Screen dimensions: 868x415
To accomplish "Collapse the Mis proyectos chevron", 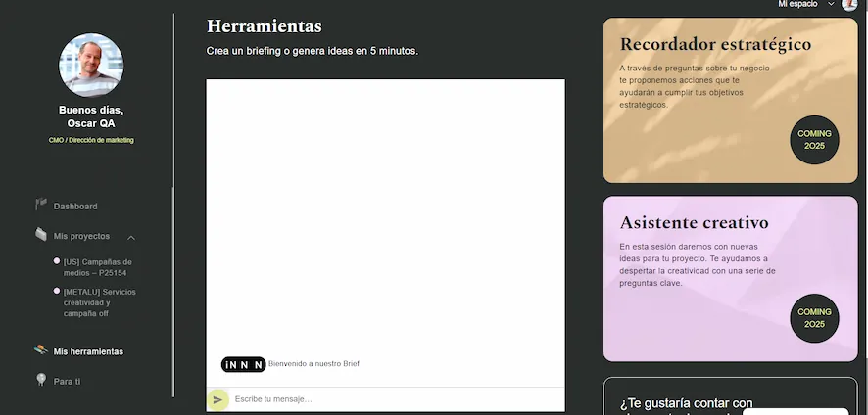I will pos(131,237).
